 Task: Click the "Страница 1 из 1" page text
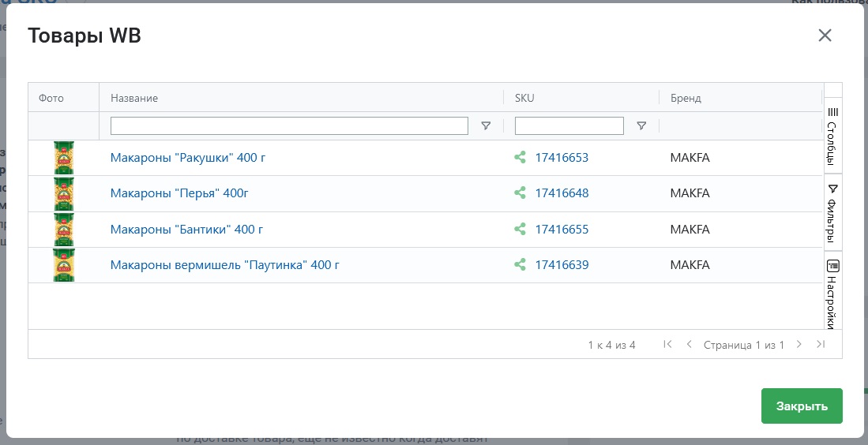point(744,345)
